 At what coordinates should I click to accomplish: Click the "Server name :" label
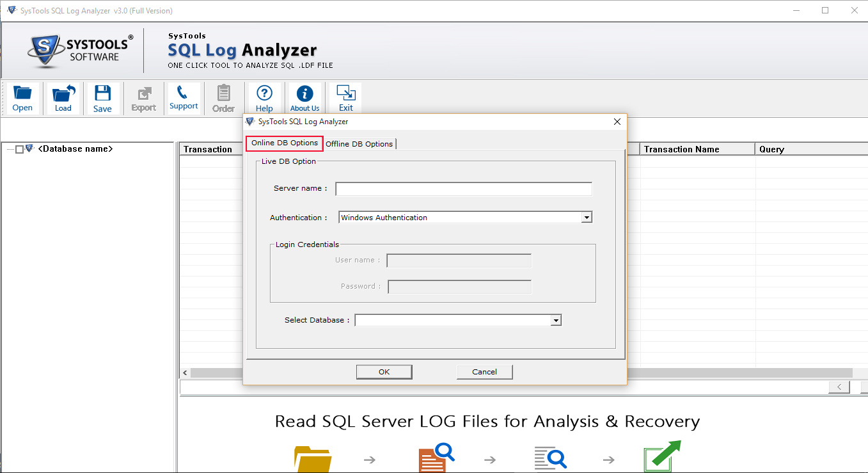pos(301,189)
